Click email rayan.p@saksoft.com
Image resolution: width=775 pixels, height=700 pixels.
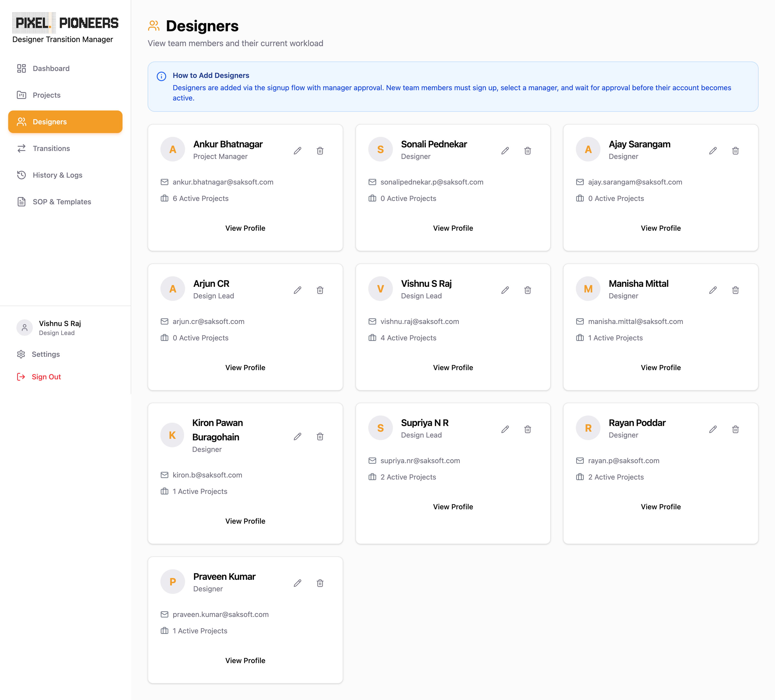[624, 461]
